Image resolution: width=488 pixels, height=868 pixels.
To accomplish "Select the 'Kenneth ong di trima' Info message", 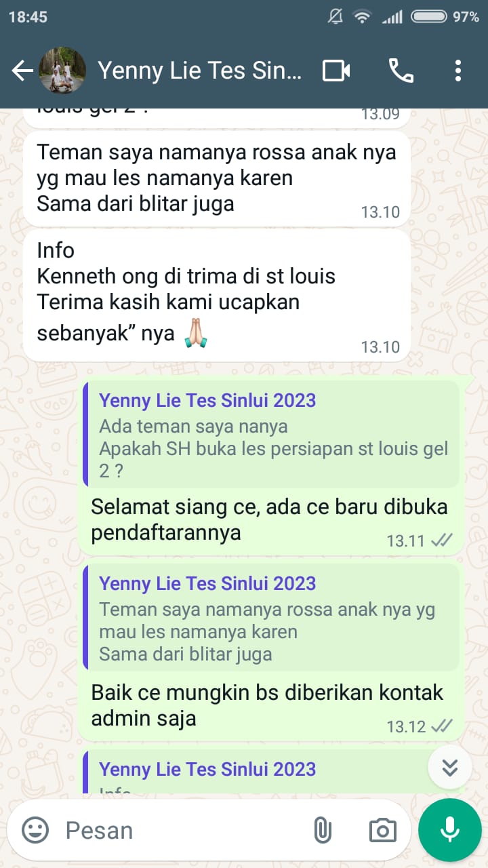I will 217,296.
